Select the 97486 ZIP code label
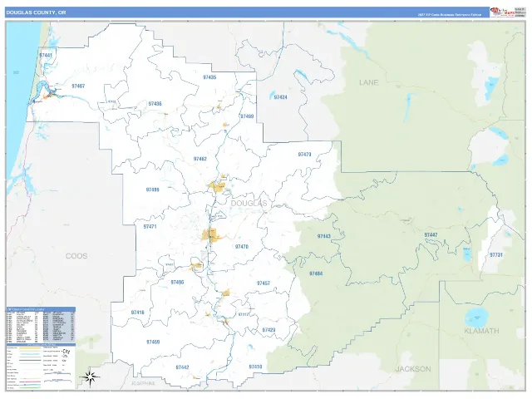The image size is (532, 399). [x=153, y=190]
